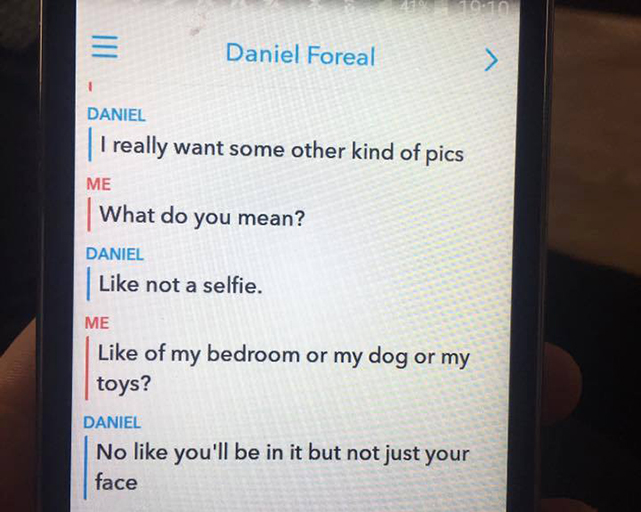Tap second ME label above bedroom message
641x512 pixels.
pyautogui.click(x=97, y=323)
